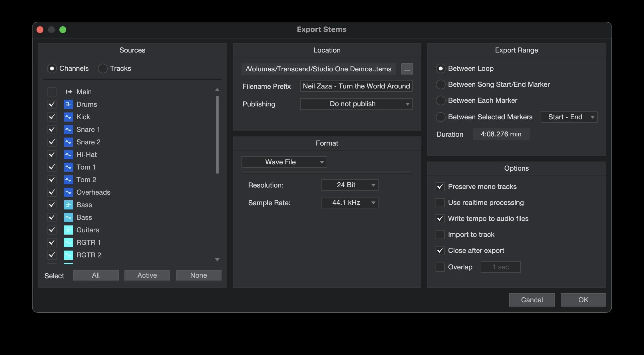Click the sources list scrollbar thumb
Image resolution: width=644 pixels, height=355 pixels.
pos(217,134)
